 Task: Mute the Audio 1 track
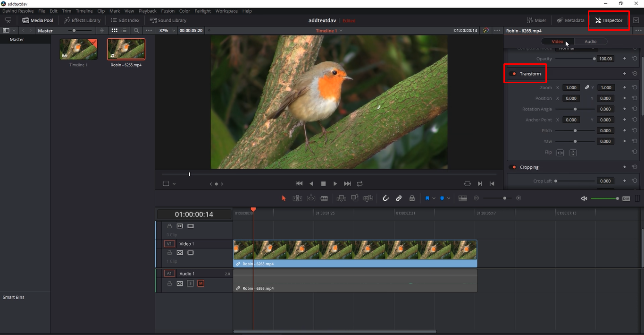click(x=201, y=283)
